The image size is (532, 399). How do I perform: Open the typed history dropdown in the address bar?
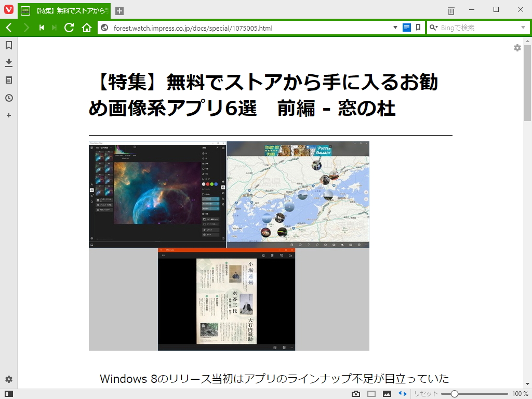pos(395,28)
